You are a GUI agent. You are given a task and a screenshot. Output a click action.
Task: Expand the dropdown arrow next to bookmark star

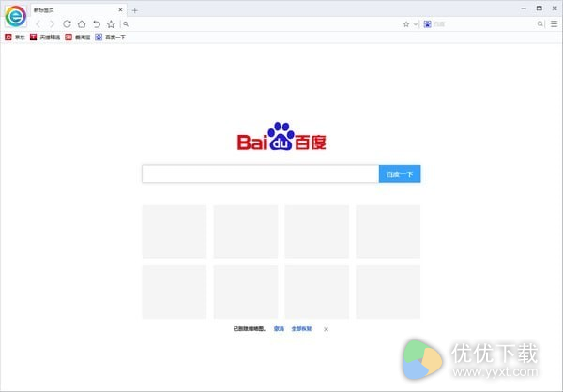[x=415, y=24]
